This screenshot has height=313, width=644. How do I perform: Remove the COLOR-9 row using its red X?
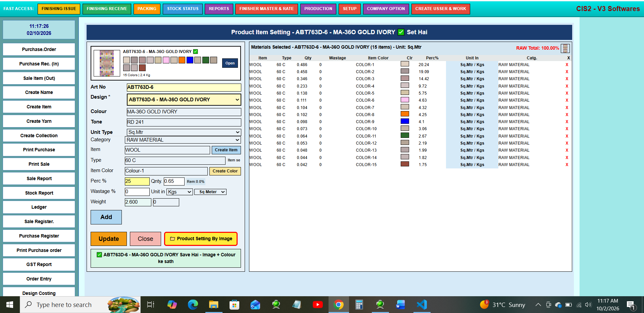pyautogui.click(x=567, y=122)
